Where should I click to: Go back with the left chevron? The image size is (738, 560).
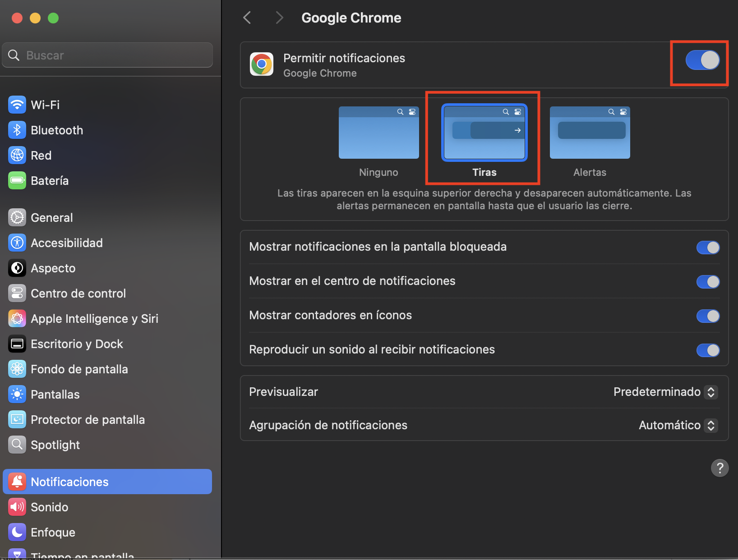[247, 18]
